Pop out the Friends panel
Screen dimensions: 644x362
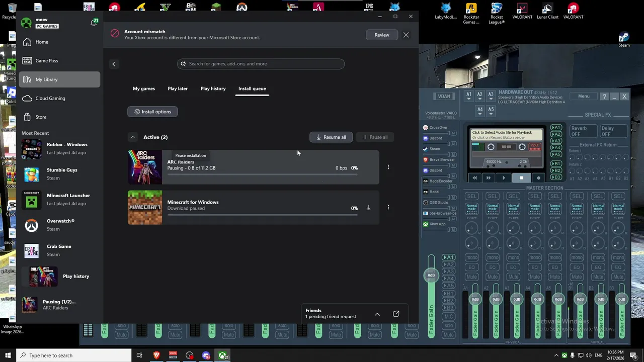[x=396, y=314]
